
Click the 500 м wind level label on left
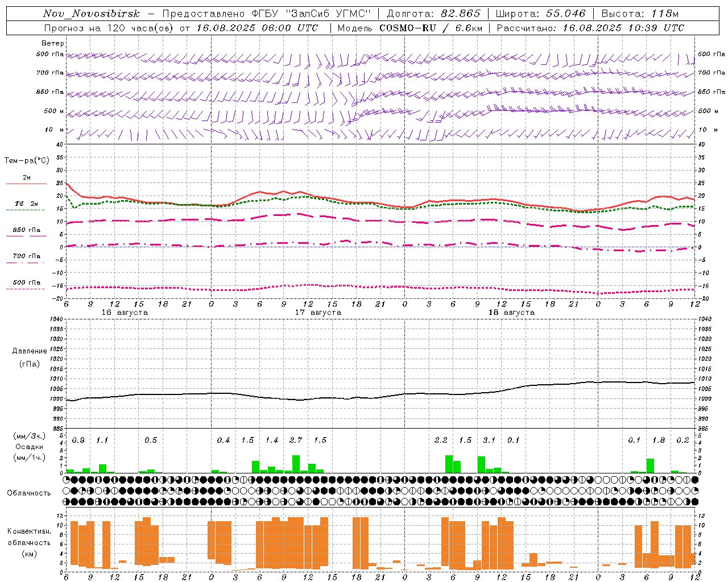coord(54,111)
